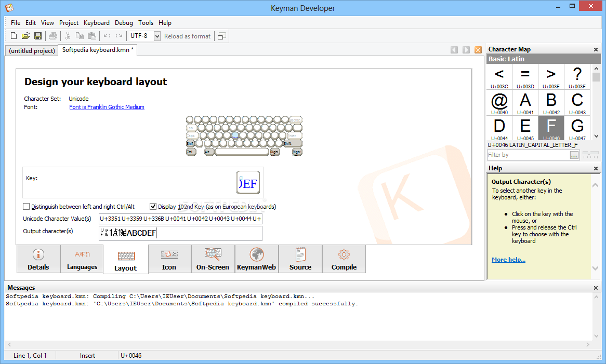Click the Copy toolbar icon
This screenshot has height=364, width=606.
tap(80, 36)
